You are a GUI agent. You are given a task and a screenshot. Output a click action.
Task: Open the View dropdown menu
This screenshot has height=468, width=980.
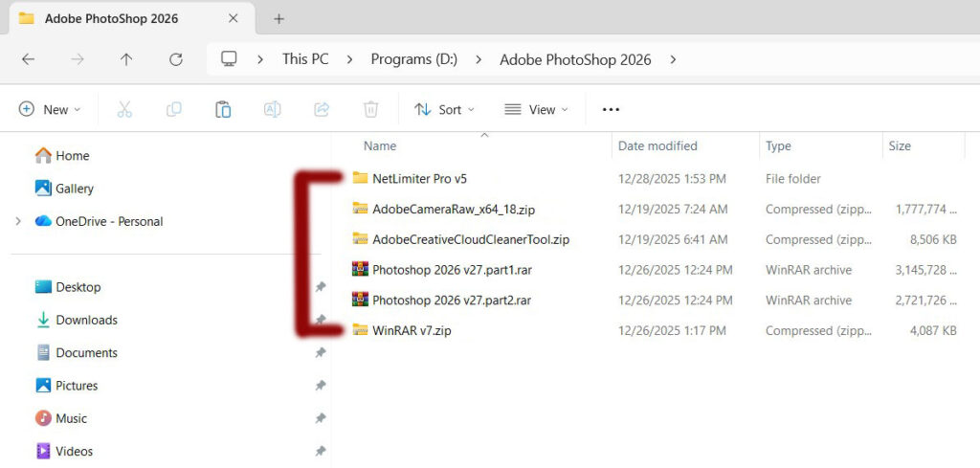pos(536,110)
